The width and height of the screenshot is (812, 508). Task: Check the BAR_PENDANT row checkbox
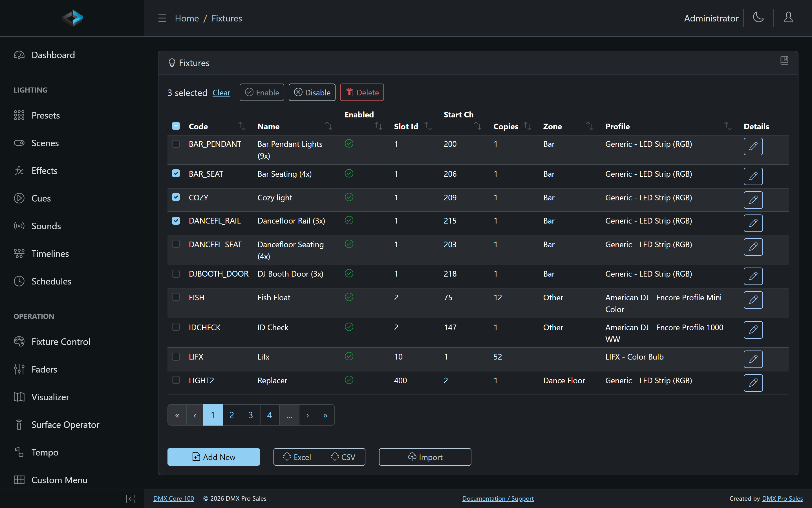click(176, 144)
